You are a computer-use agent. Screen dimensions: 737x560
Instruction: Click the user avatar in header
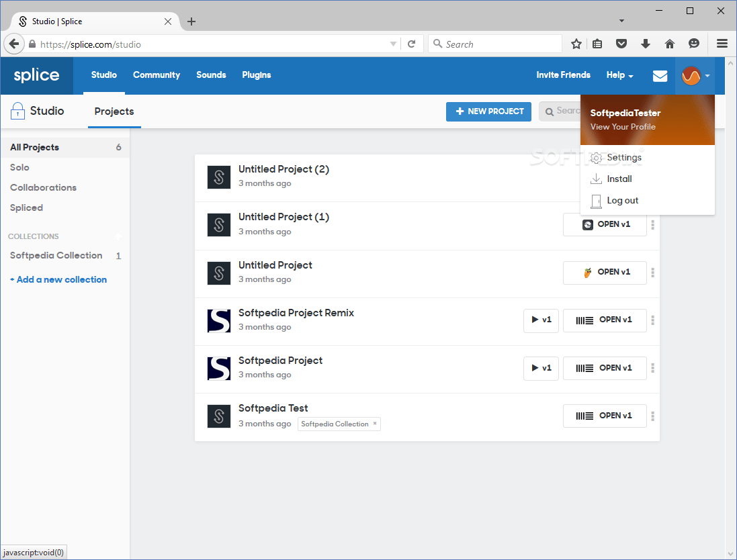coord(691,76)
